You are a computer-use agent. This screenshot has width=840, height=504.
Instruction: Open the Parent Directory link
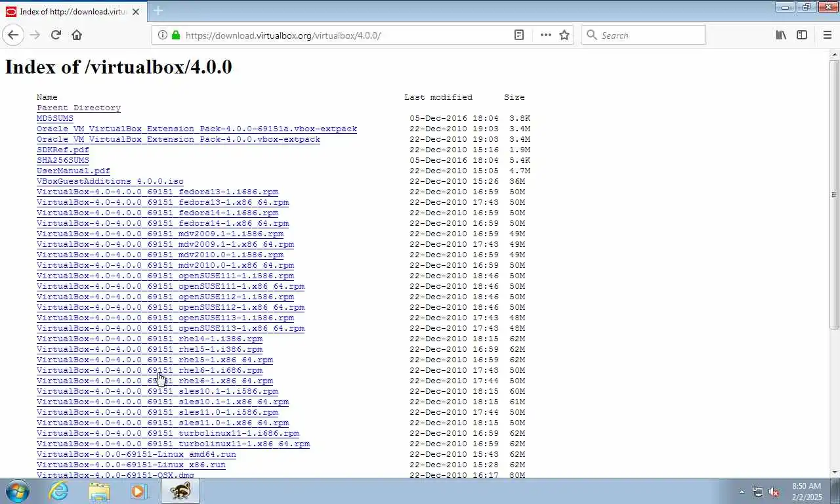[79, 108]
